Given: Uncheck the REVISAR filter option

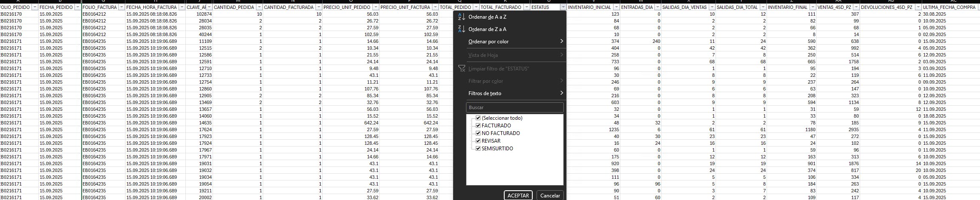Looking at the screenshot, I should tap(478, 141).
